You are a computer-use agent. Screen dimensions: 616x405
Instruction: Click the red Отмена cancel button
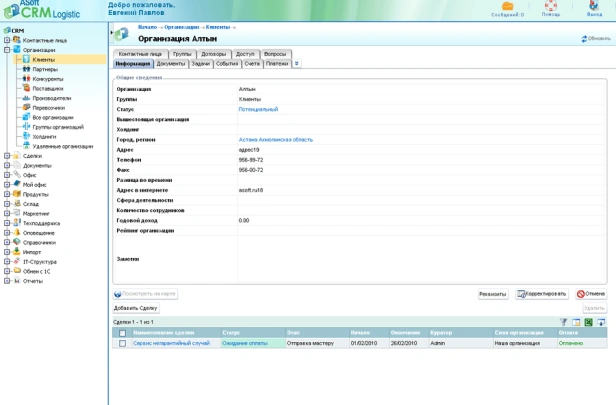coord(591,294)
